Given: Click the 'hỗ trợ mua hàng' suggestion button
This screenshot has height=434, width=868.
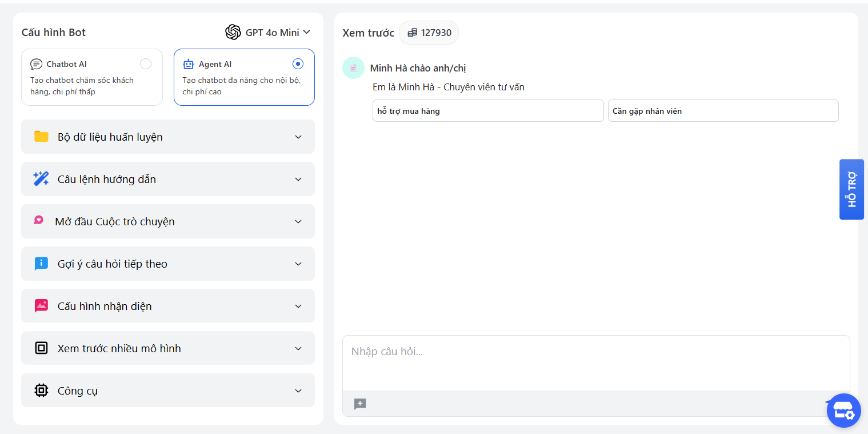Looking at the screenshot, I should coord(487,111).
